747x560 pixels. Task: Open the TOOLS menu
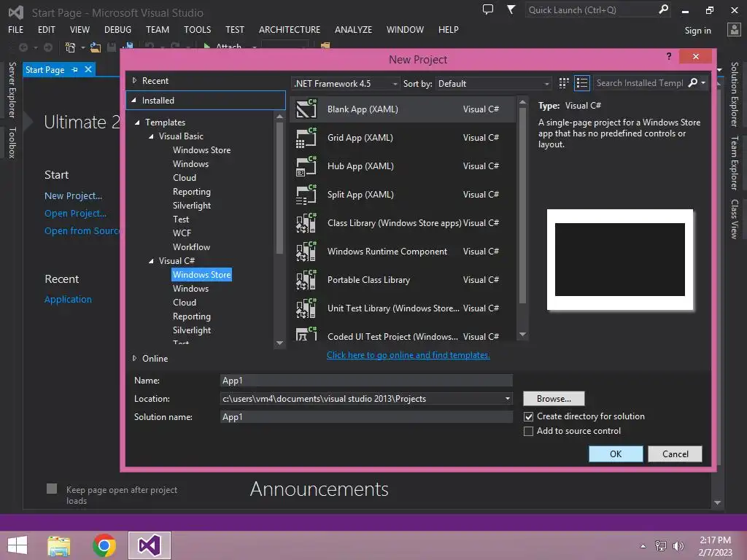pos(197,29)
